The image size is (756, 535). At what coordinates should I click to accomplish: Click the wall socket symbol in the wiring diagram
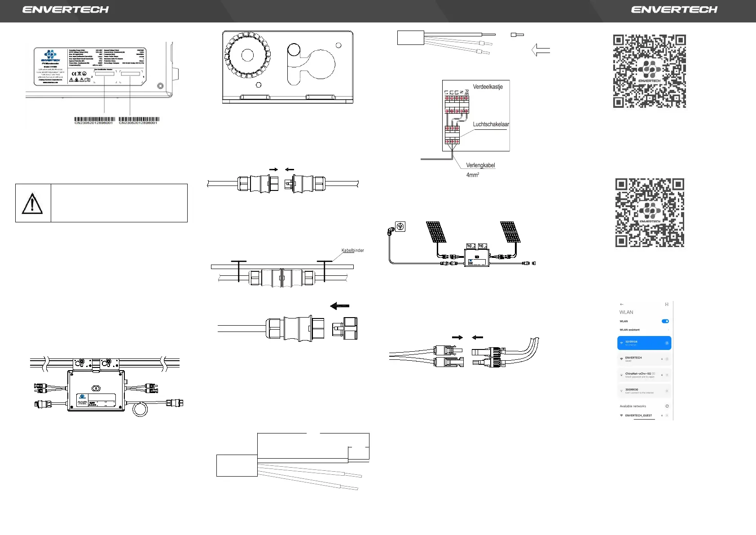400,226
